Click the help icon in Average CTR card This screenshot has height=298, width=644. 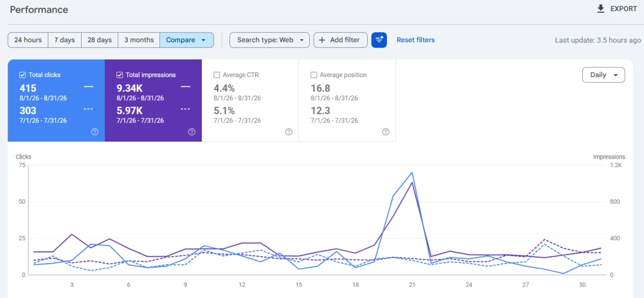[x=289, y=132]
